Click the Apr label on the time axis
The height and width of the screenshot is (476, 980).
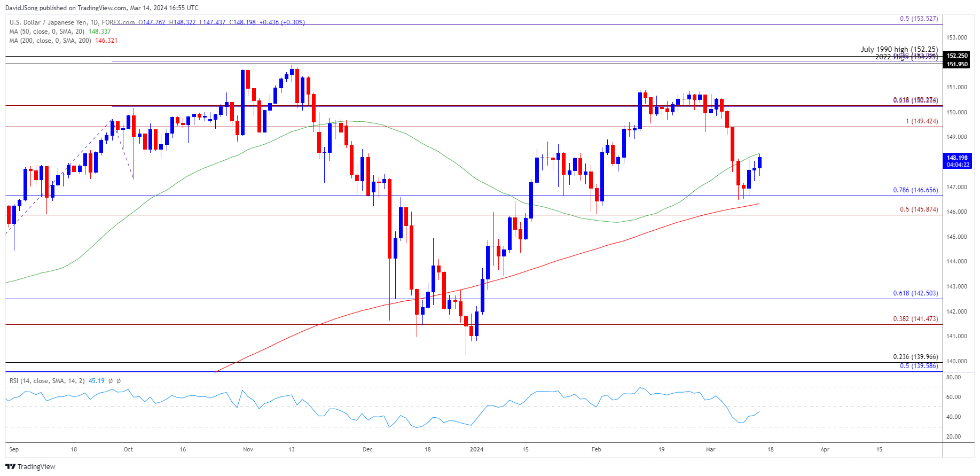(x=825, y=449)
